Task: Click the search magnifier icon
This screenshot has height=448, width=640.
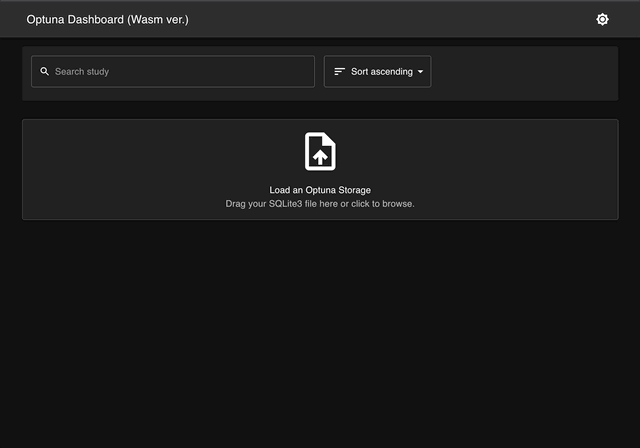Action: pos(44,71)
